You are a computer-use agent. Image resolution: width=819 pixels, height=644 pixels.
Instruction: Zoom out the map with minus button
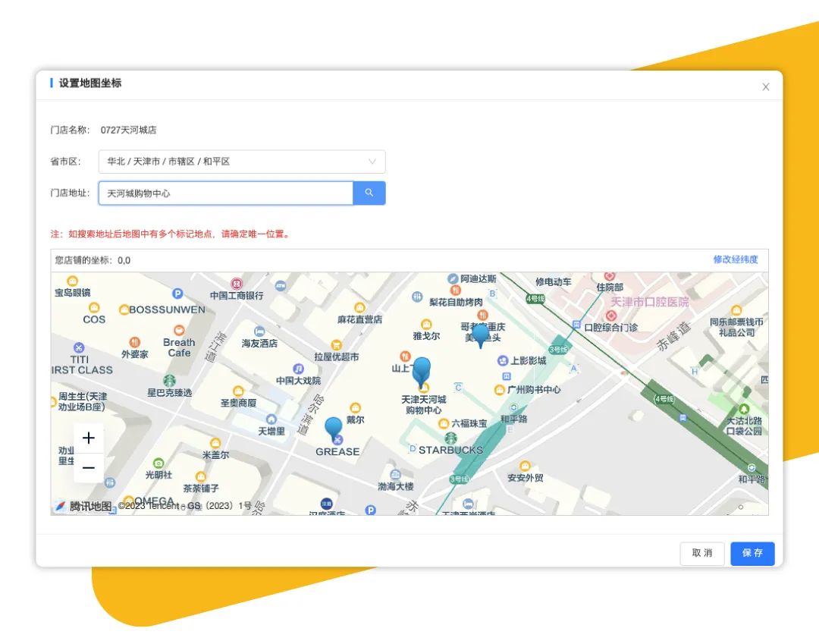tap(89, 467)
